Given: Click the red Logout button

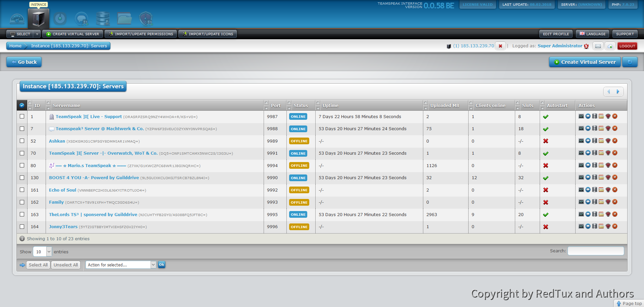Looking at the screenshot, I should [x=627, y=46].
